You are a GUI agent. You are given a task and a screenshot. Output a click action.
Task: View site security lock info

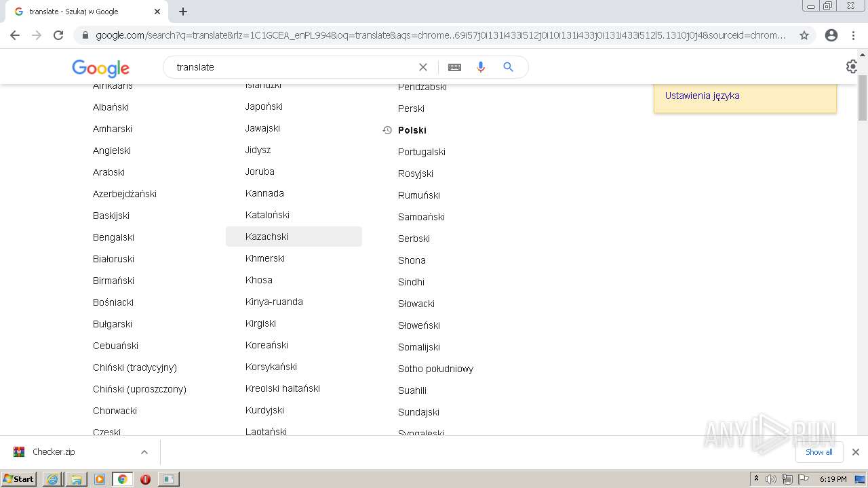[85, 35]
